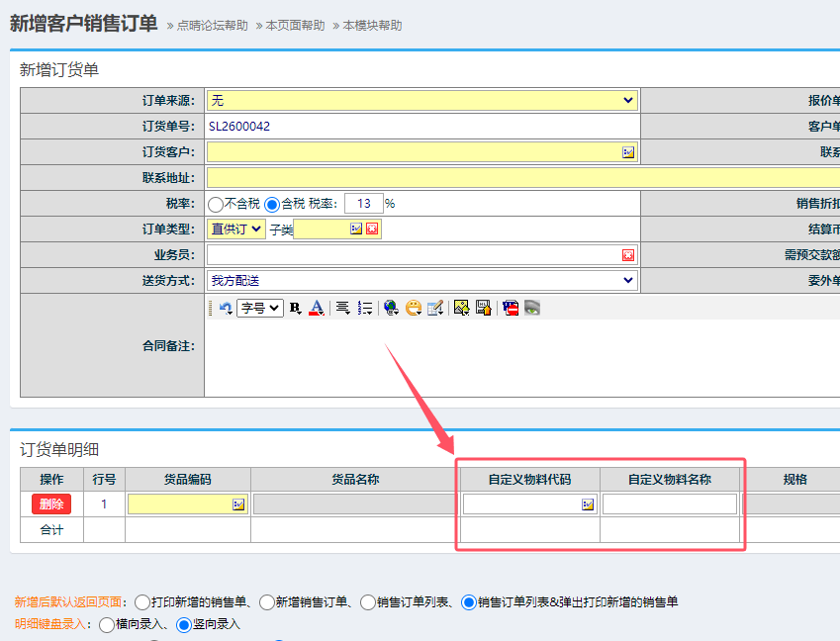Insert hyperlink with the globe icon
840x641 pixels.
[x=391, y=308]
